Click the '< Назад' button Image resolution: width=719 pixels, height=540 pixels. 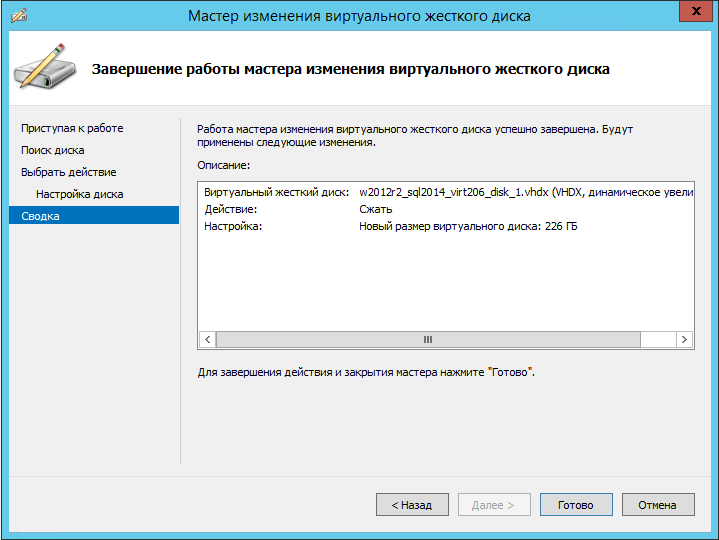pos(412,505)
